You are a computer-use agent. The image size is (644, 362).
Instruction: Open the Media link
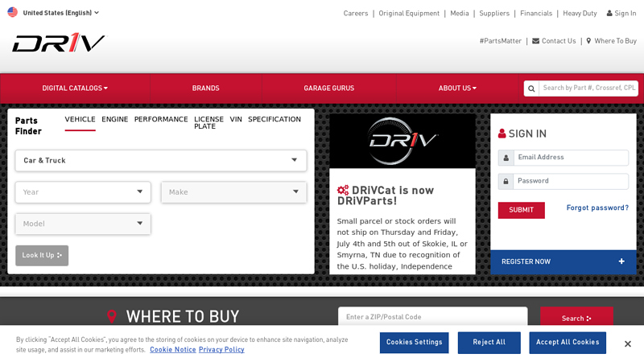[459, 13]
